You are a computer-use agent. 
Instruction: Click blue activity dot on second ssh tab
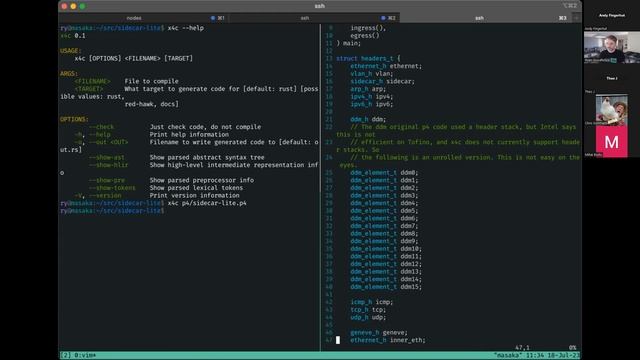click(383, 18)
